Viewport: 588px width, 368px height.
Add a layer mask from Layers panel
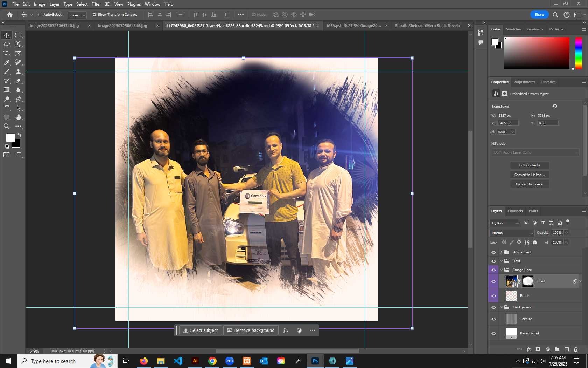click(538, 349)
